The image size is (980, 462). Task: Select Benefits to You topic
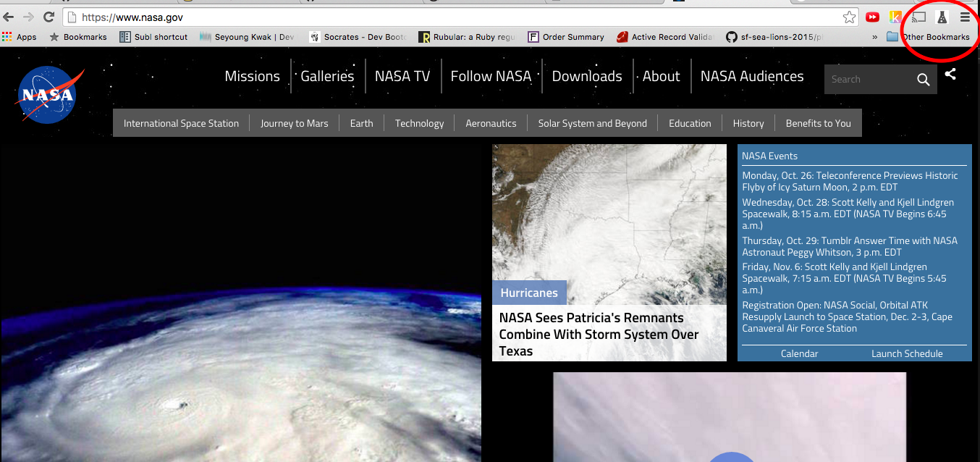(818, 123)
